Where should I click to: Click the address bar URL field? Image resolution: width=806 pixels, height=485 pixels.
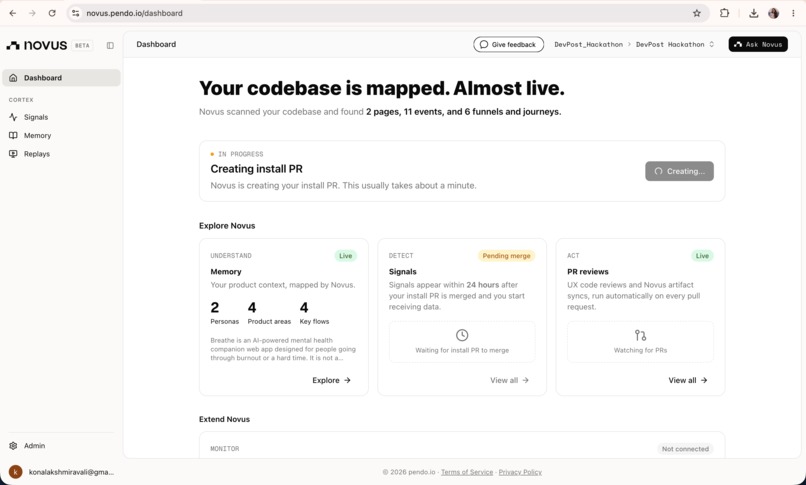pos(386,13)
